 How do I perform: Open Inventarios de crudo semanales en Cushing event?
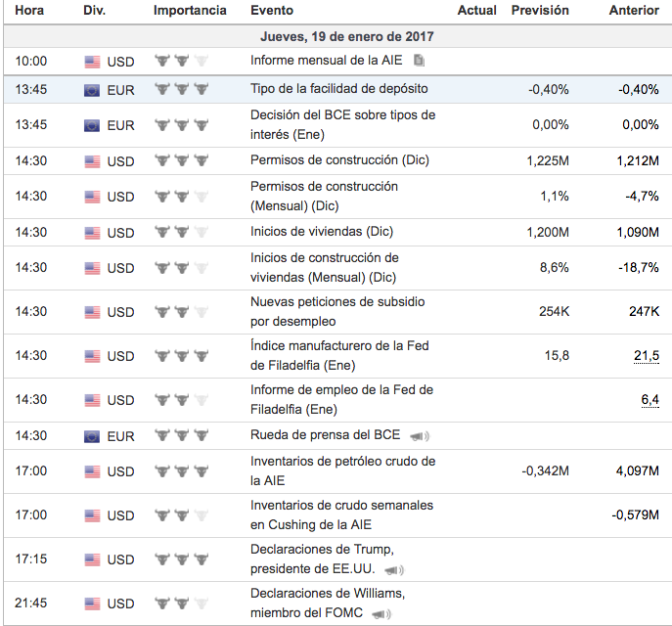pyautogui.click(x=342, y=514)
